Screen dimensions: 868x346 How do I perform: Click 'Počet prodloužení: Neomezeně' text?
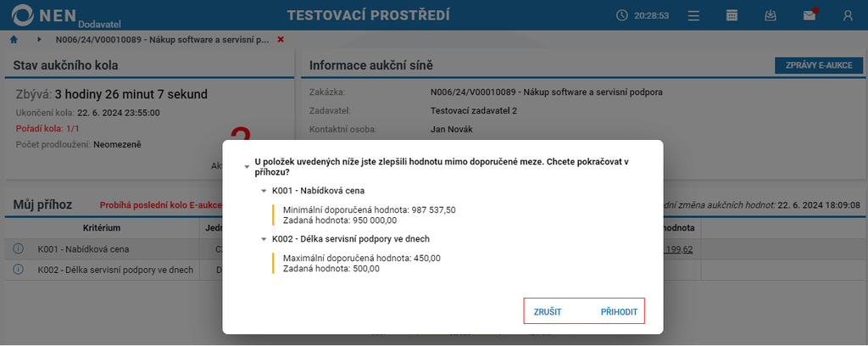[79, 144]
